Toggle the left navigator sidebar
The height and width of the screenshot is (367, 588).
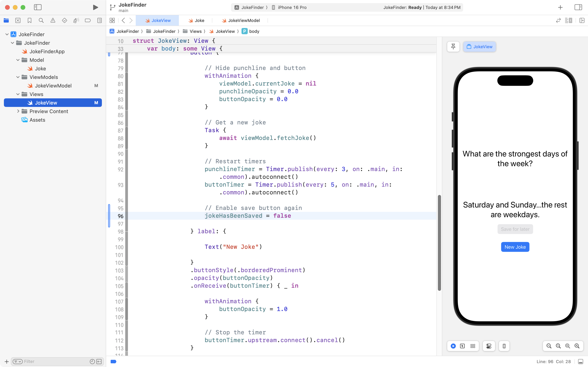(x=38, y=7)
